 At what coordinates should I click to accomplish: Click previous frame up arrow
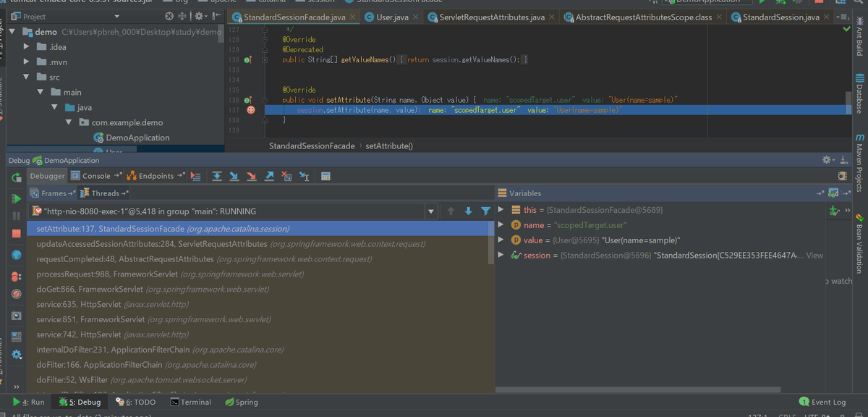451,211
